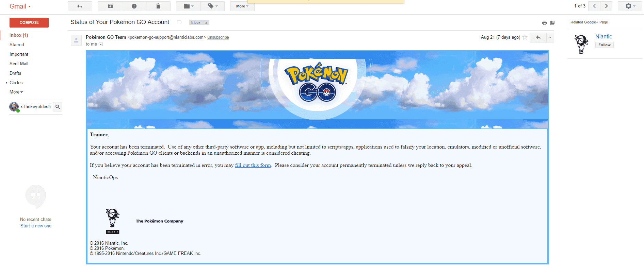Open the Drafts folder
The height and width of the screenshot is (277, 644).
15,73
